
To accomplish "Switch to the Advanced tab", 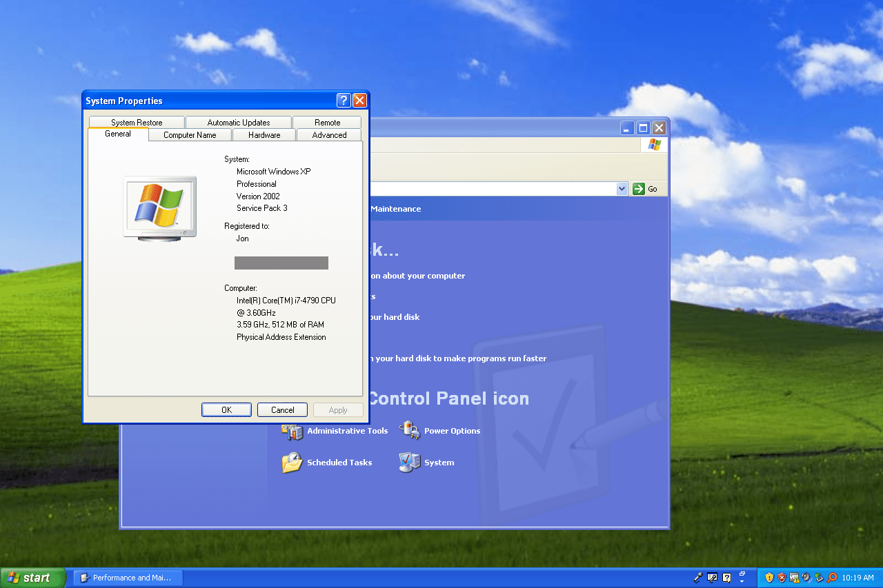I will click(x=329, y=135).
